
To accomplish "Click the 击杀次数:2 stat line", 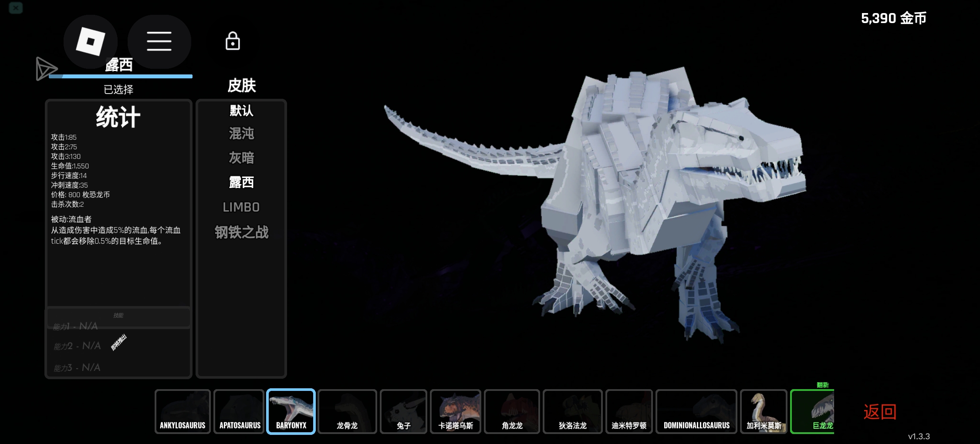I will 67,204.
